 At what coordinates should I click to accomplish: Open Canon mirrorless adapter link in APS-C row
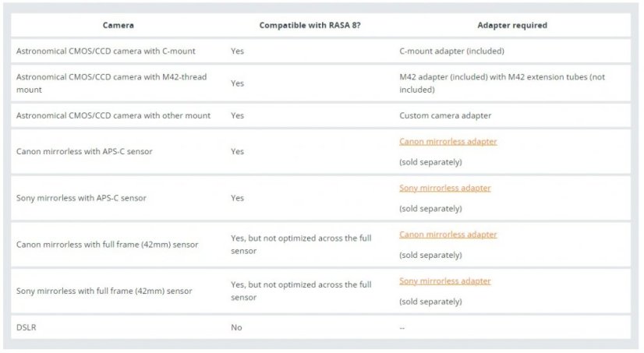click(448, 142)
